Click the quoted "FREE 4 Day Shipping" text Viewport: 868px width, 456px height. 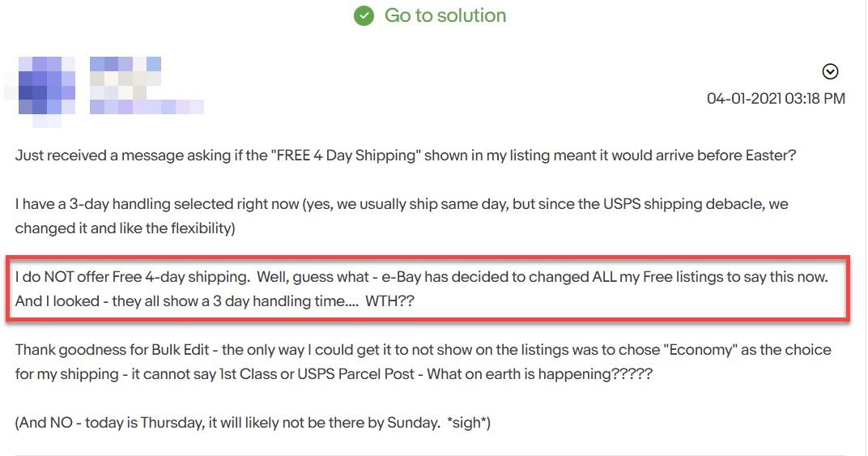click(277, 156)
